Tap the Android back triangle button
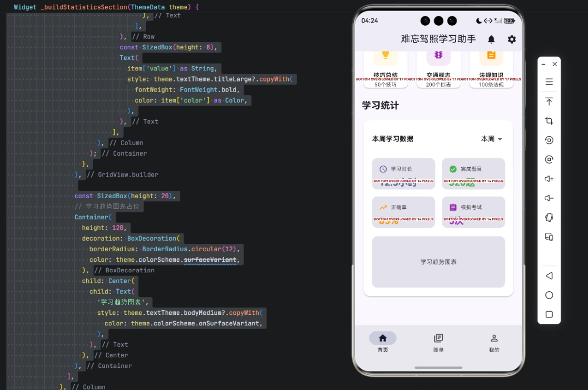Image resolution: width=588 pixels, height=390 pixels. [x=549, y=276]
